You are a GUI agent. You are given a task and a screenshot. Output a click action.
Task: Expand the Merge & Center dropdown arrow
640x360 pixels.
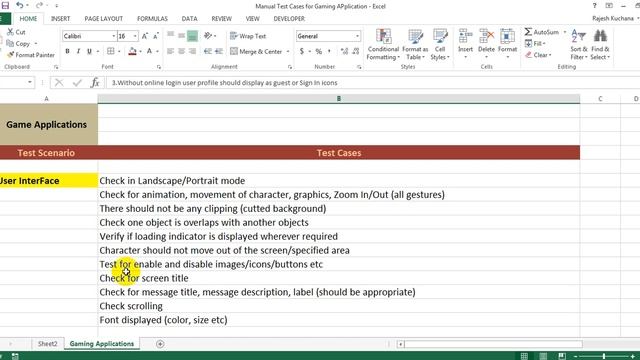pos(288,51)
